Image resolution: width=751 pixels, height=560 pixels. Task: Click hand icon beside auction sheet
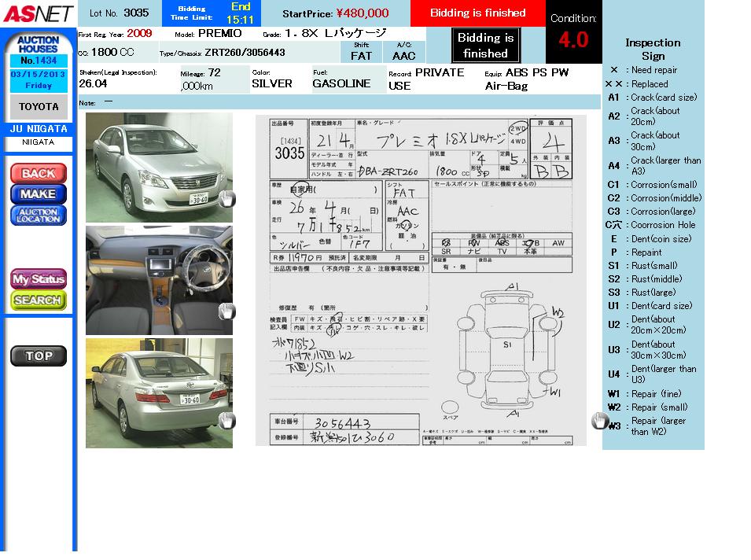click(600, 422)
